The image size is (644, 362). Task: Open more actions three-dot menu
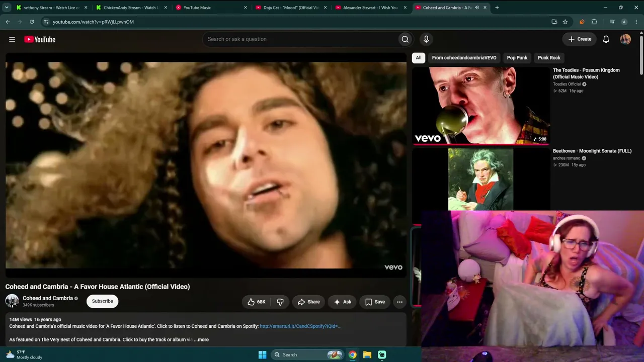399,302
